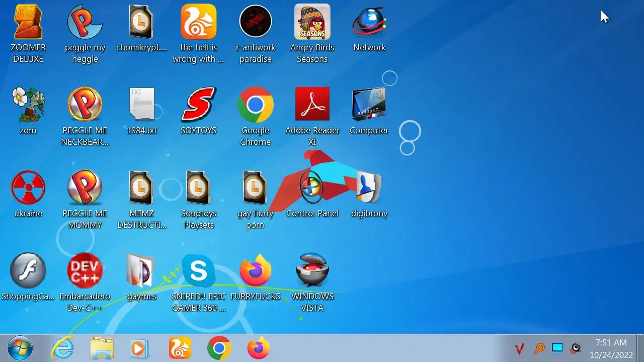Select the WINDOWS VISTA red button icon
The height and width of the screenshot is (362, 644).
click(312, 270)
